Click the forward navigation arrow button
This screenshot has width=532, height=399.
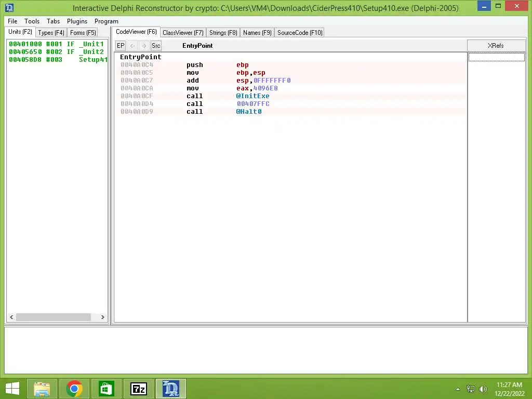point(144,46)
